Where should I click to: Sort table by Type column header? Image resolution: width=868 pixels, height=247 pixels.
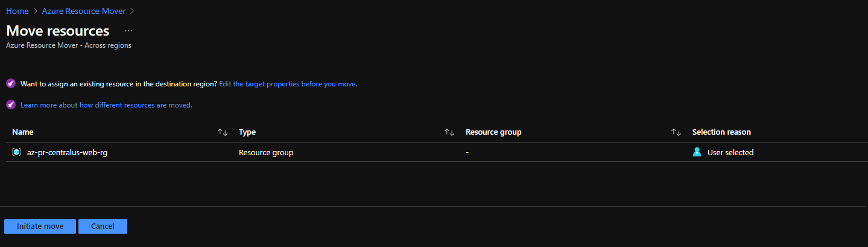pyautogui.click(x=247, y=132)
